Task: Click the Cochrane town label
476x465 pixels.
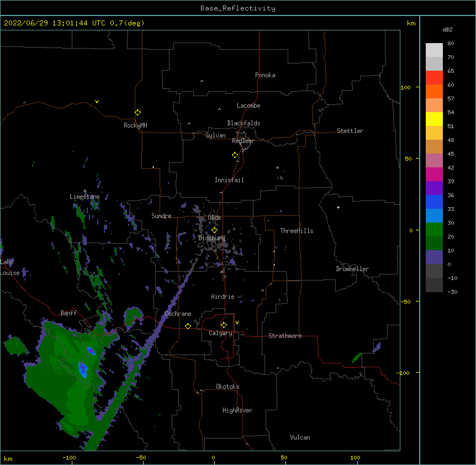Action: click(x=178, y=314)
